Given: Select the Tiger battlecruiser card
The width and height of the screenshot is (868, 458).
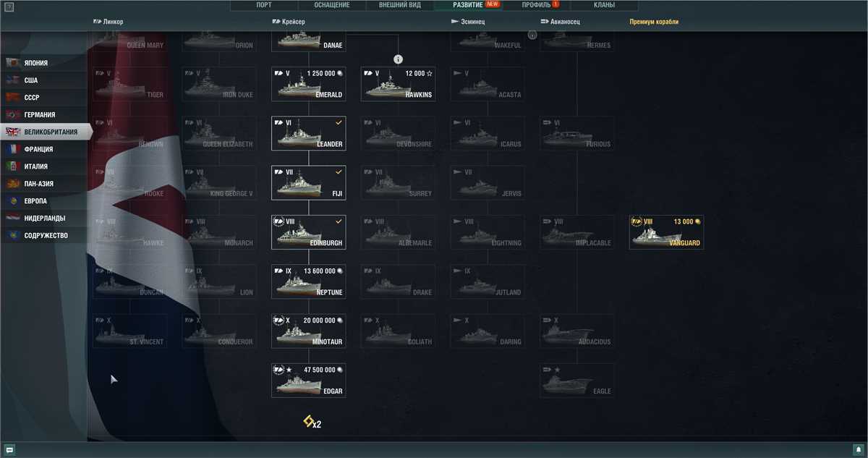Looking at the screenshot, I should [129, 84].
